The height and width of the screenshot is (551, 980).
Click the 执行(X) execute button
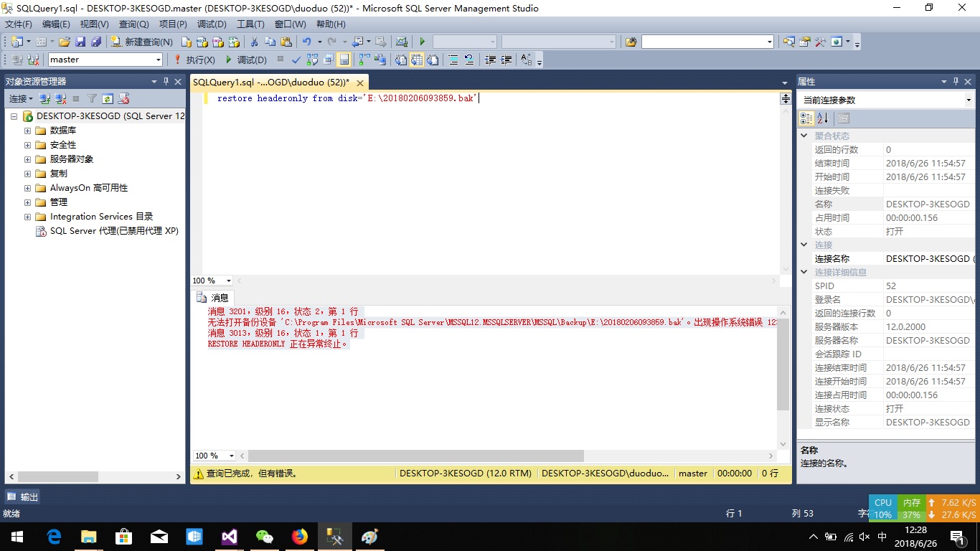[194, 60]
